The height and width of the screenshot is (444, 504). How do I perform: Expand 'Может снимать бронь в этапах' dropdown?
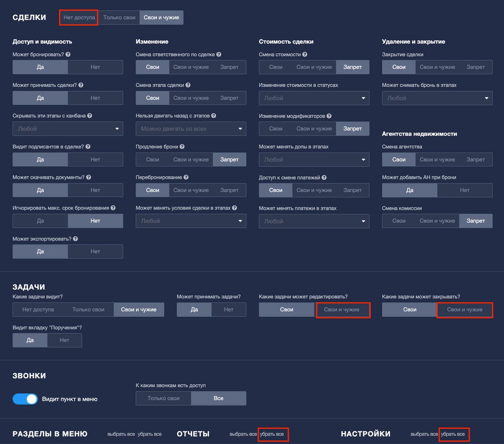pyautogui.click(x=437, y=98)
